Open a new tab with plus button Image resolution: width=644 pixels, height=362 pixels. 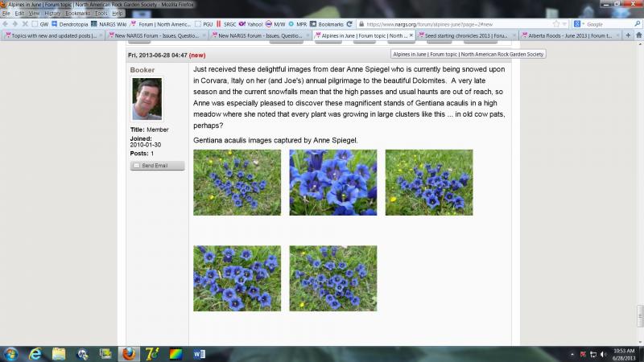click(628, 35)
